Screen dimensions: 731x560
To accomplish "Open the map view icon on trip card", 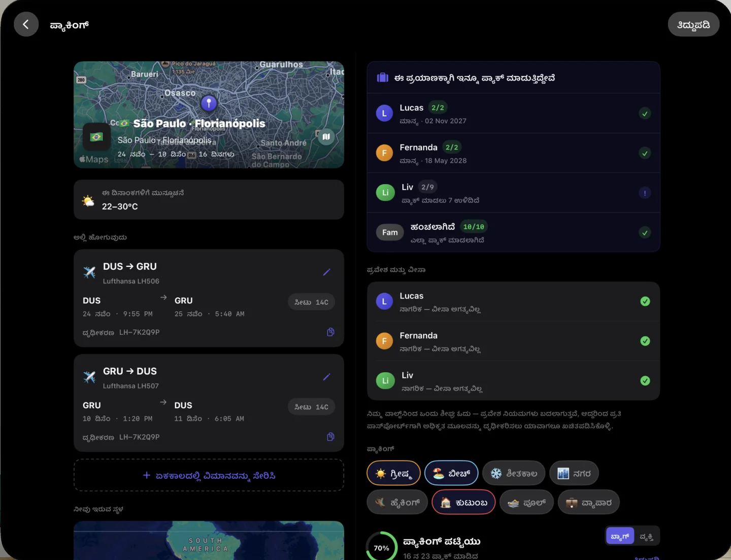I will (326, 136).
